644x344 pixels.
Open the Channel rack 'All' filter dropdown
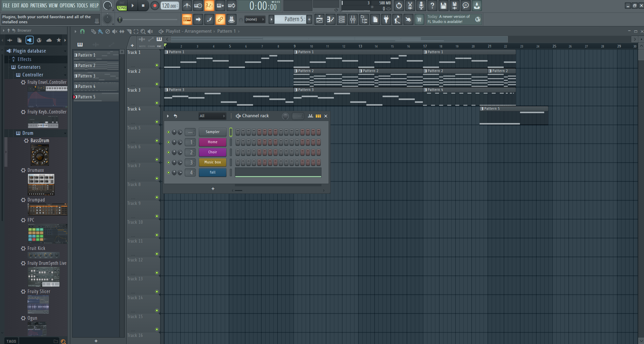click(x=212, y=116)
